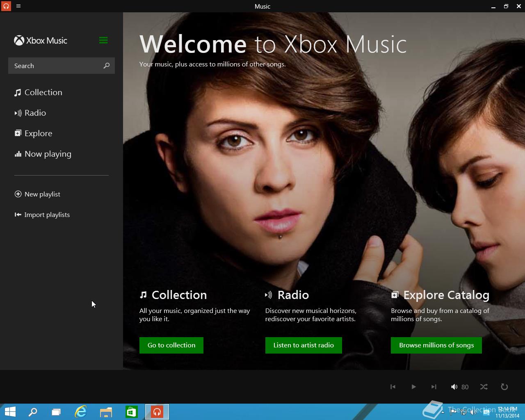
Task: Skip to previous track
Action: (393, 387)
